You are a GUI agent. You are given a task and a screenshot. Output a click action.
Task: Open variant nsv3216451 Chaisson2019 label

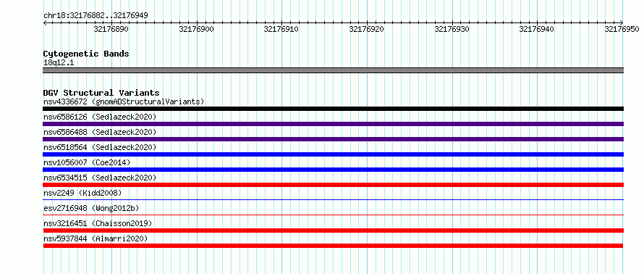98,223
